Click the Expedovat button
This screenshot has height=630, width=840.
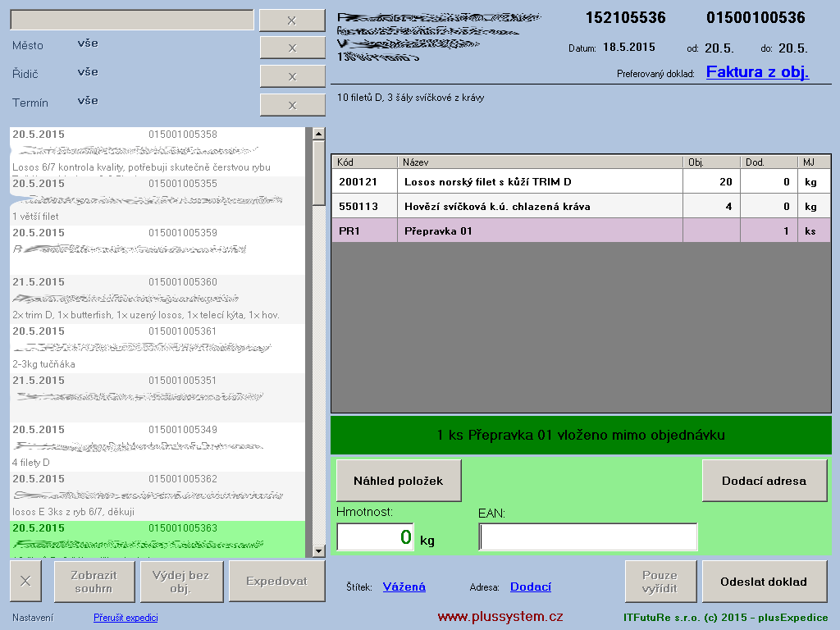(x=277, y=582)
